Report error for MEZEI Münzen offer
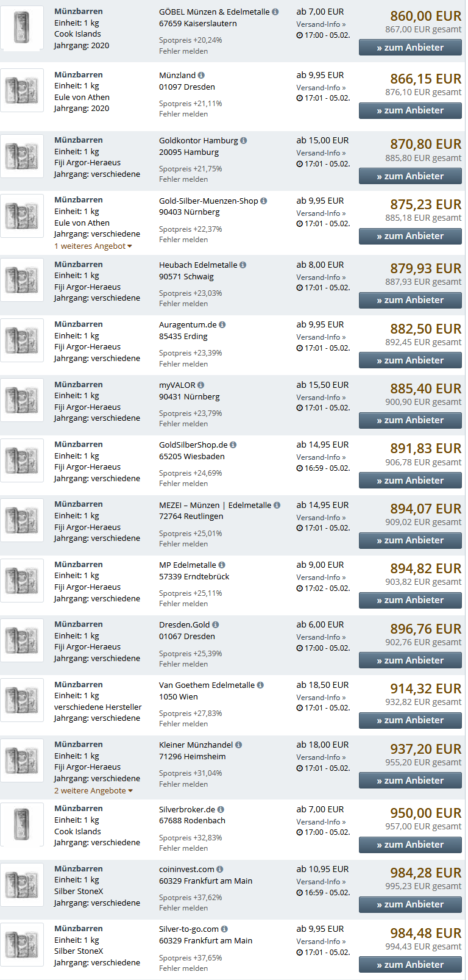The image size is (468, 980). coord(183,544)
